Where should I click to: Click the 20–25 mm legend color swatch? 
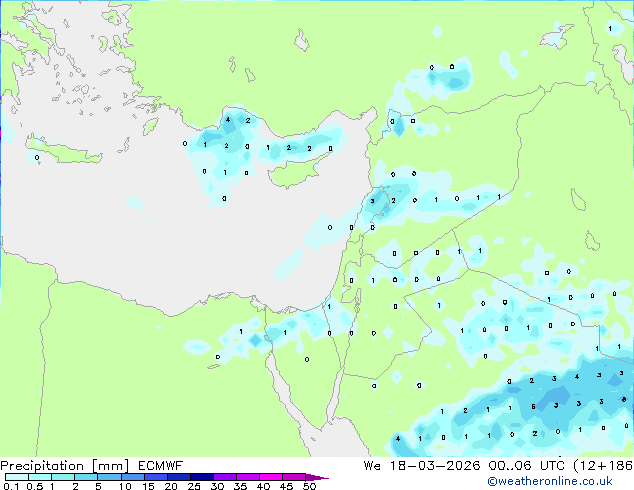point(178,477)
